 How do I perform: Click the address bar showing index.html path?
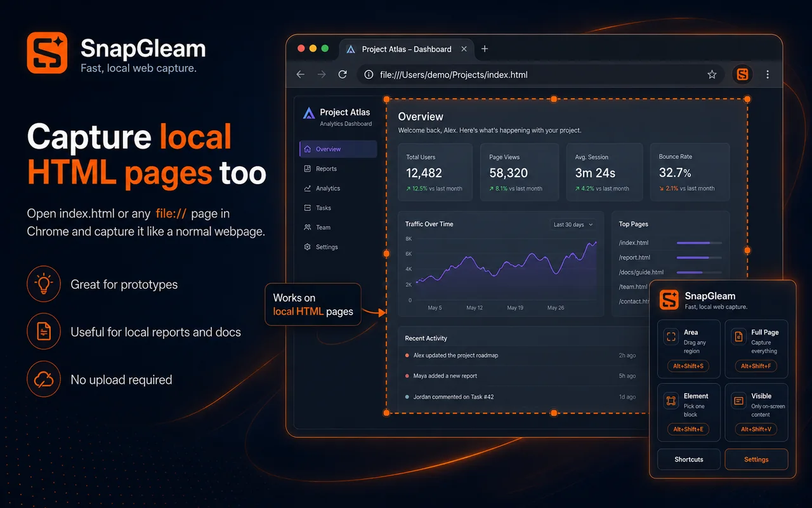click(x=540, y=74)
